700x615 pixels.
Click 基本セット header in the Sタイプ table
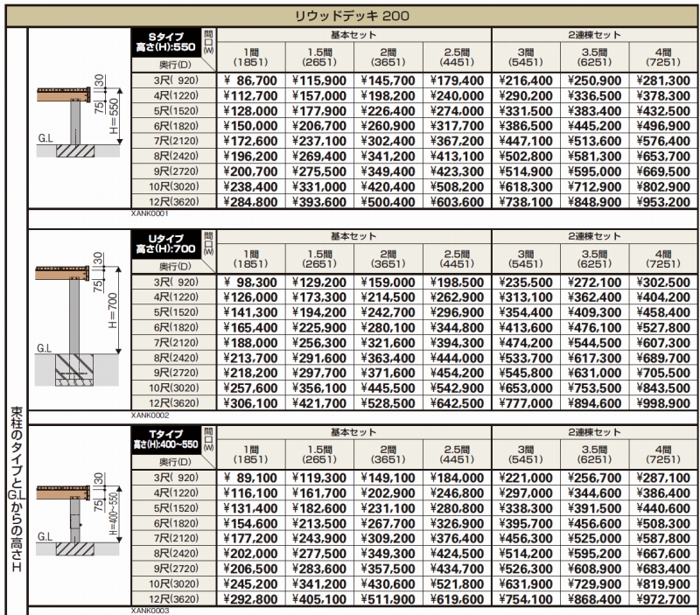[x=353, y=34]
